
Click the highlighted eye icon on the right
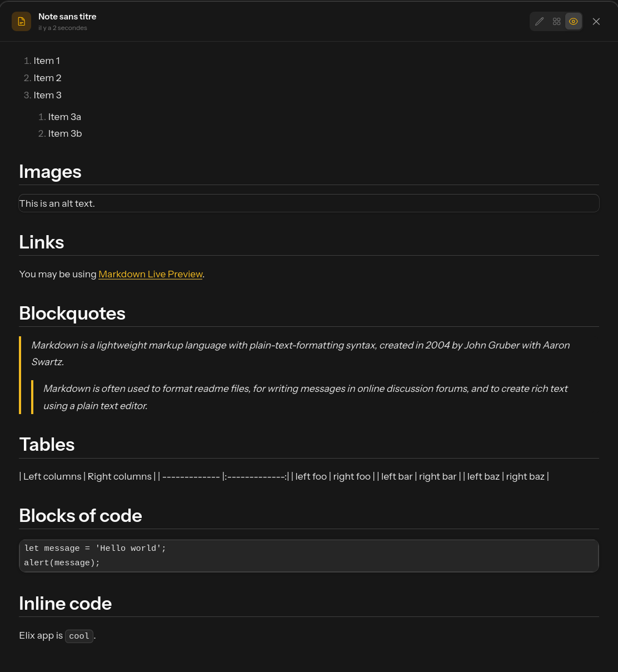coord(574,21)
